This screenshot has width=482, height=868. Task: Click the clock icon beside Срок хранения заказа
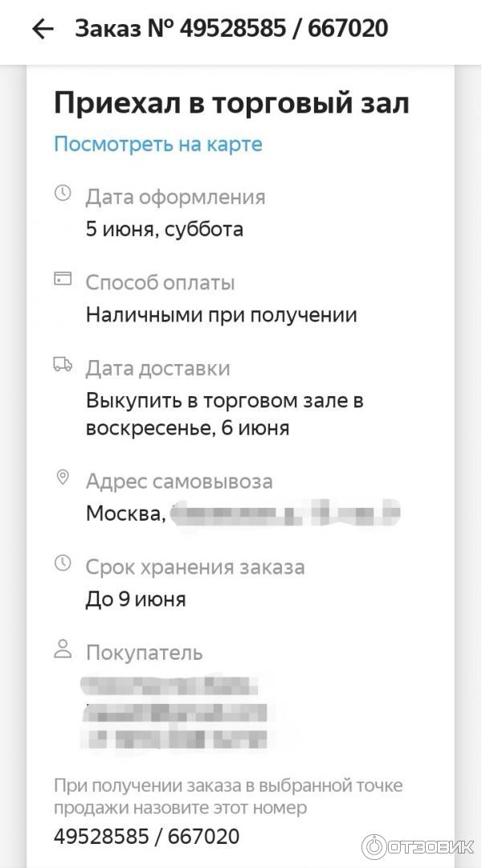pos(63,563)
